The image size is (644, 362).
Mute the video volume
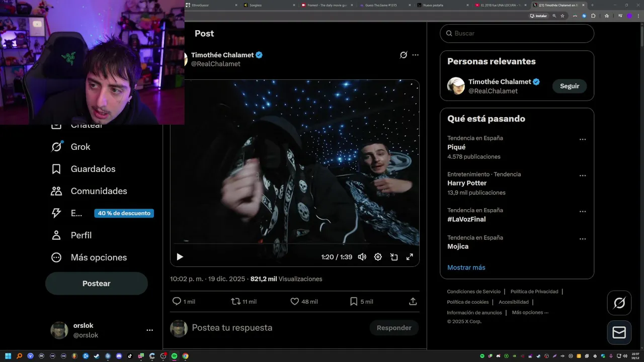(x=362, y=257)
